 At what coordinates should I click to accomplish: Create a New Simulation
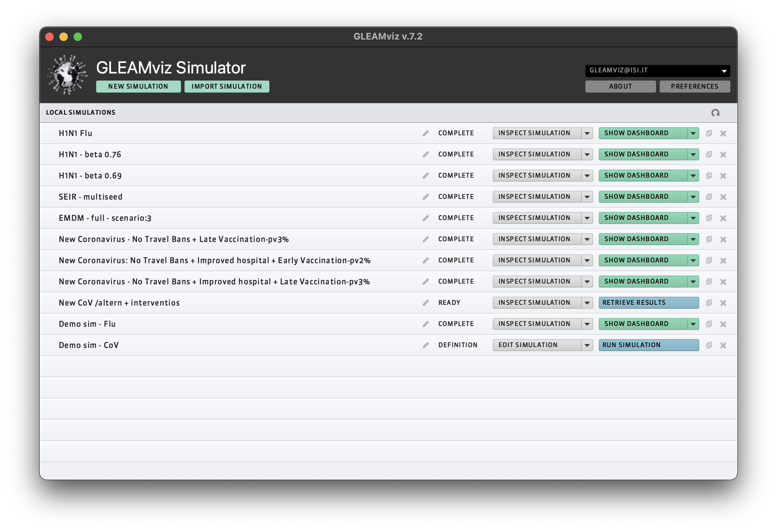tap(138, 87)
